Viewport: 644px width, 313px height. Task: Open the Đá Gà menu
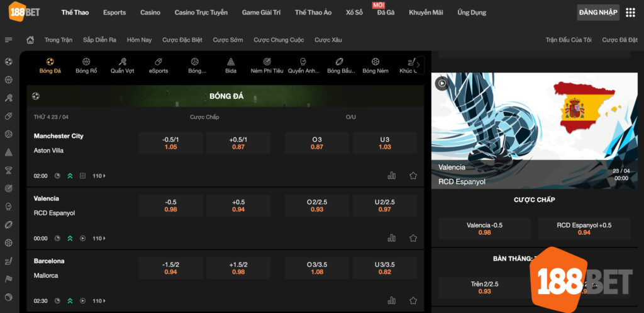click(386, 13)
